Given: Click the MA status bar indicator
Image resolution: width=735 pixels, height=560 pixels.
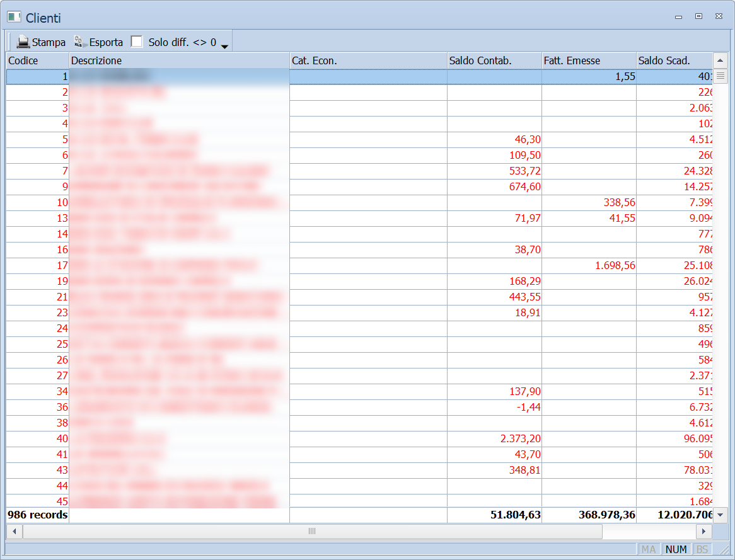Looking at the screenshot, I should tap(649, 549).
